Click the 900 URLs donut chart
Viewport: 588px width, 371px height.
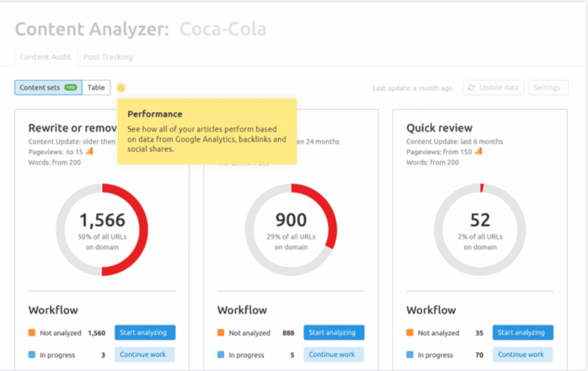click(291, 228)
